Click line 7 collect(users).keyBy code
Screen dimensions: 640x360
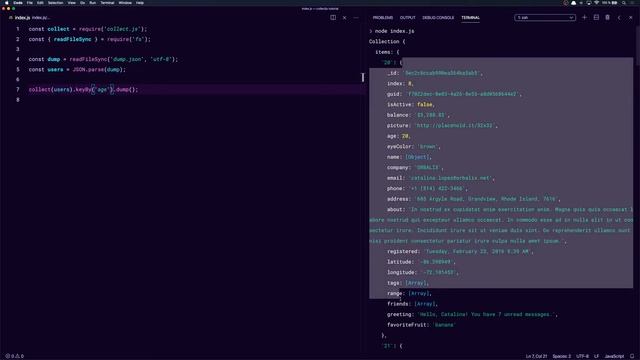[83, 89]
